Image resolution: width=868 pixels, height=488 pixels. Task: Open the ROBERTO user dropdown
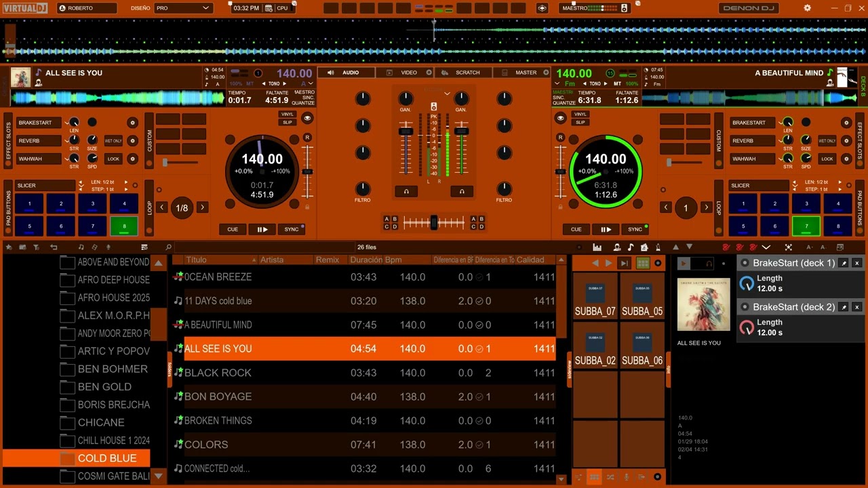tap(87, 8)
